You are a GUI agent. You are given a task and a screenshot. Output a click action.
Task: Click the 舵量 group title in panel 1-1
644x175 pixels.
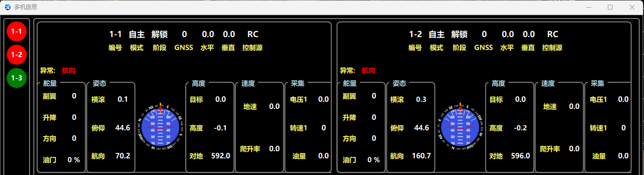(50, 83)
